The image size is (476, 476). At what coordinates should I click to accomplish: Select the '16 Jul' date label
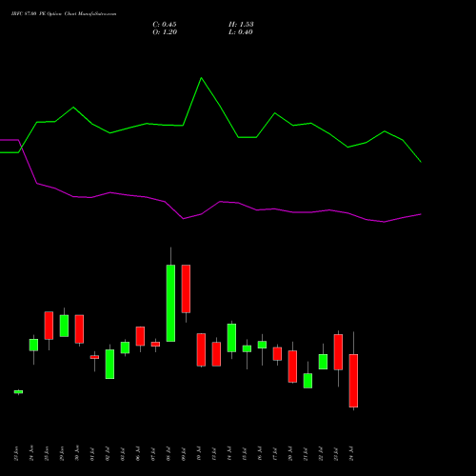tap(260, 453)
